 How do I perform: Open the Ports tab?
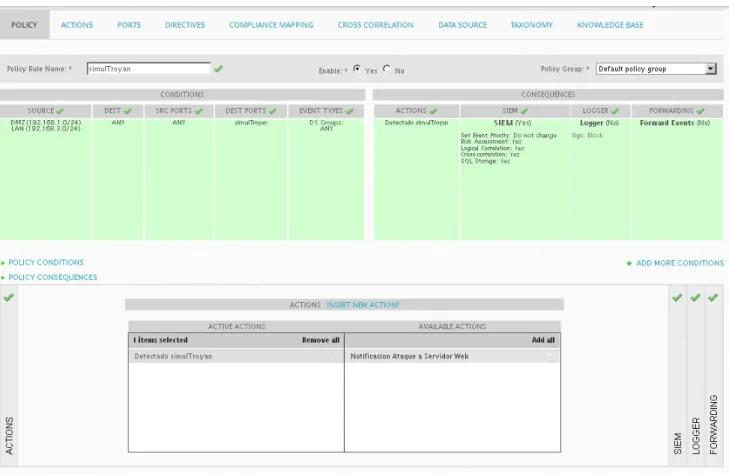pyautogui.click(x=129, y=25)
